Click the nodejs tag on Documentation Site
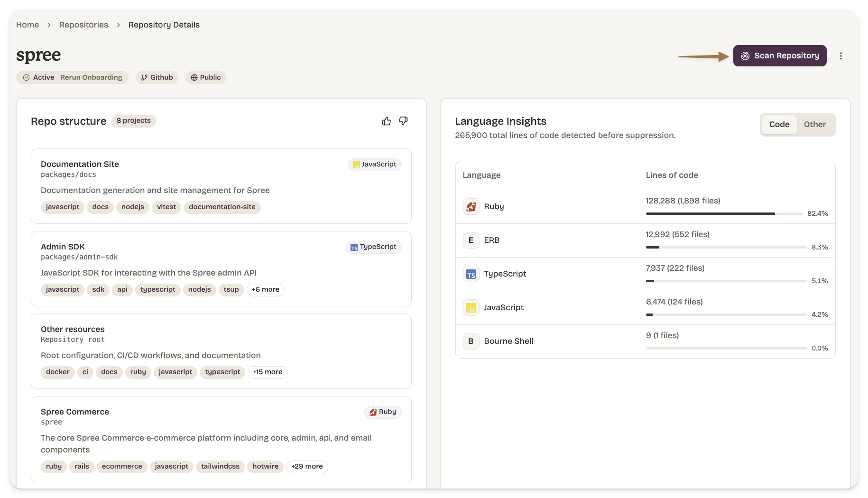The height and width of the screenshot is (498, 868). [133, 207]
